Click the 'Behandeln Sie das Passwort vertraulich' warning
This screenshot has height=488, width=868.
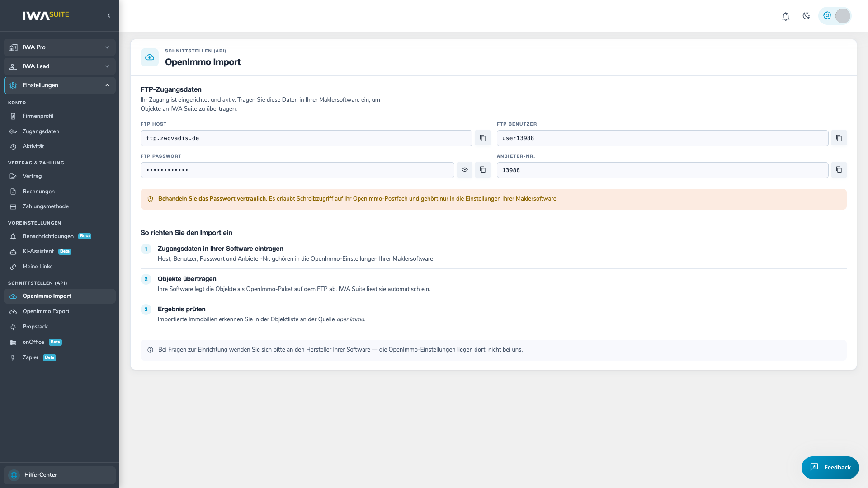493,199
